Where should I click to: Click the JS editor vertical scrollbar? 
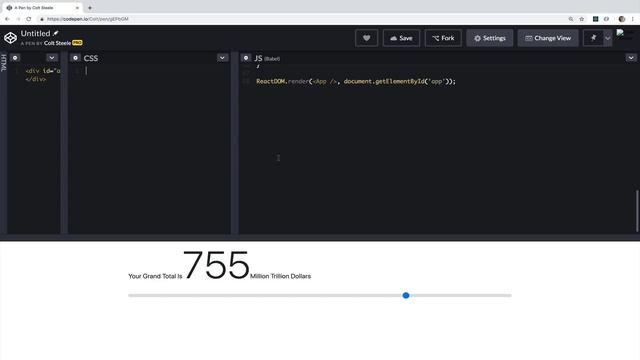pyautogui.click(x=637, y=211)
